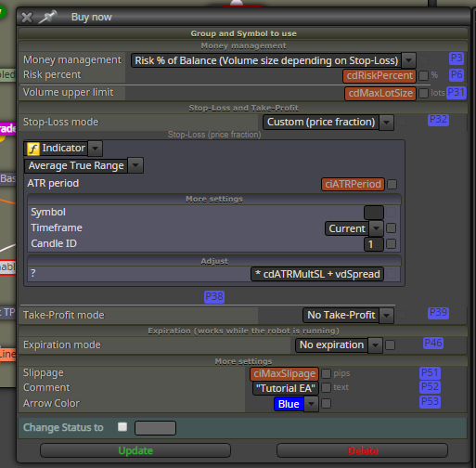The image size is (476, 468).
Task: Open Stop-Loss mode dropdown arrow
Action: point(386,123)
